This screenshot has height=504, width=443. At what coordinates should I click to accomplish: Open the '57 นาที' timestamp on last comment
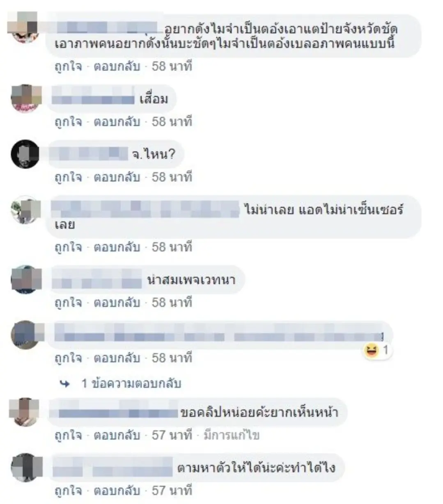coord(172,490)
